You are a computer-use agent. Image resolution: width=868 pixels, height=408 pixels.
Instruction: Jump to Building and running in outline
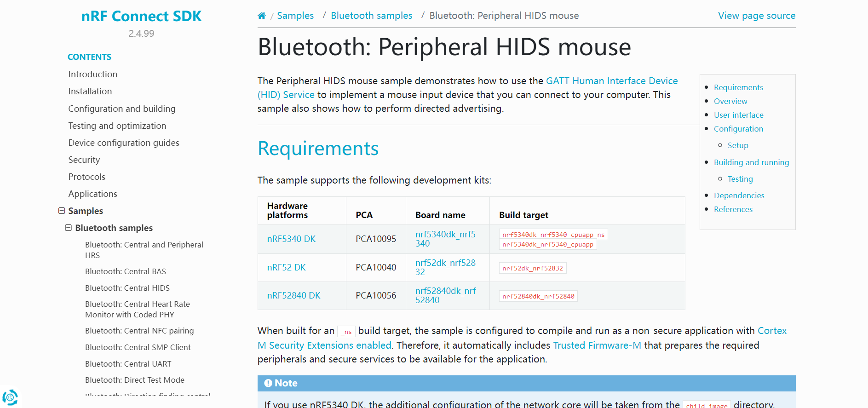pos(752,162)
